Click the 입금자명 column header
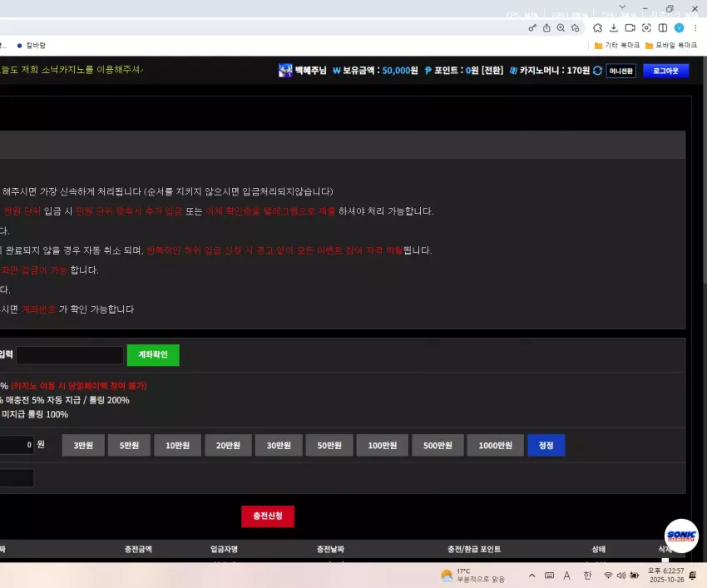The image size is (707, 588). pos(224,549)
